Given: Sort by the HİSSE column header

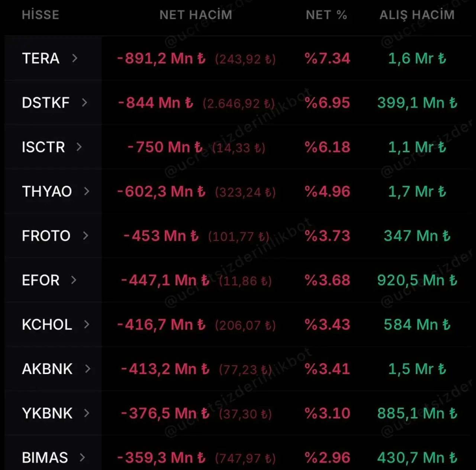Looking at the screenshot, I should [41, 15].
